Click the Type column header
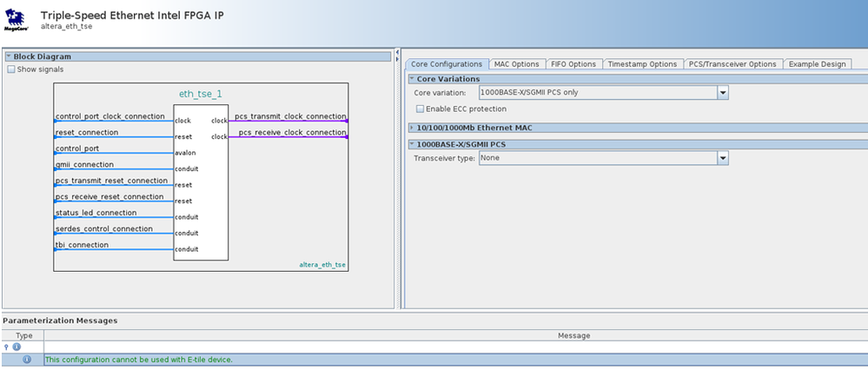The width and height of the screenshot is (868, 370). (23, 335)
